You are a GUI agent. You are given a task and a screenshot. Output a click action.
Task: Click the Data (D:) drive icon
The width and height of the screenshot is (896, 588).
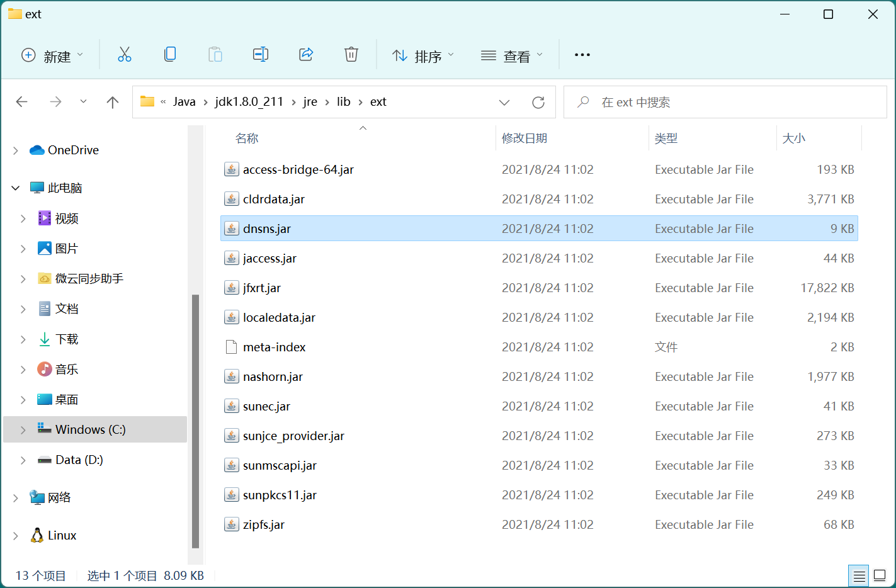click(45, 460)
